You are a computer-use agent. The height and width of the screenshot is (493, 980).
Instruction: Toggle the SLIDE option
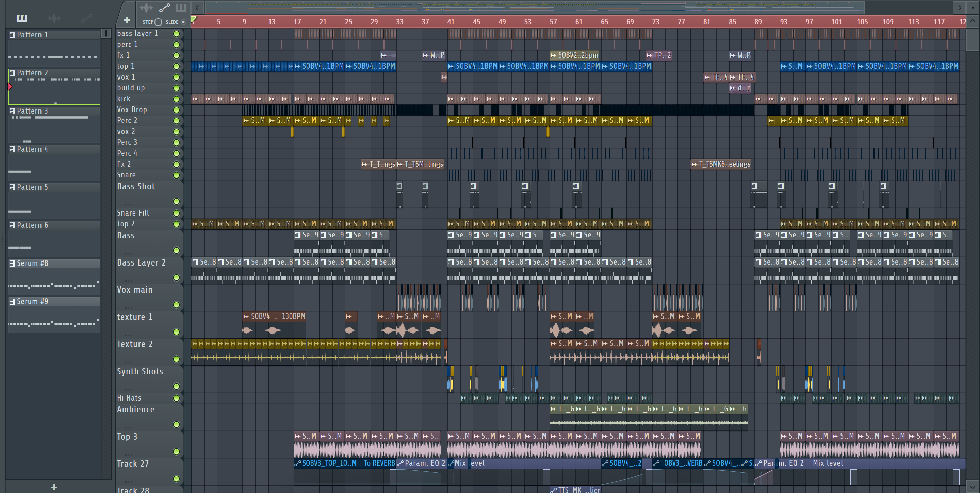[x=183, y=22]
